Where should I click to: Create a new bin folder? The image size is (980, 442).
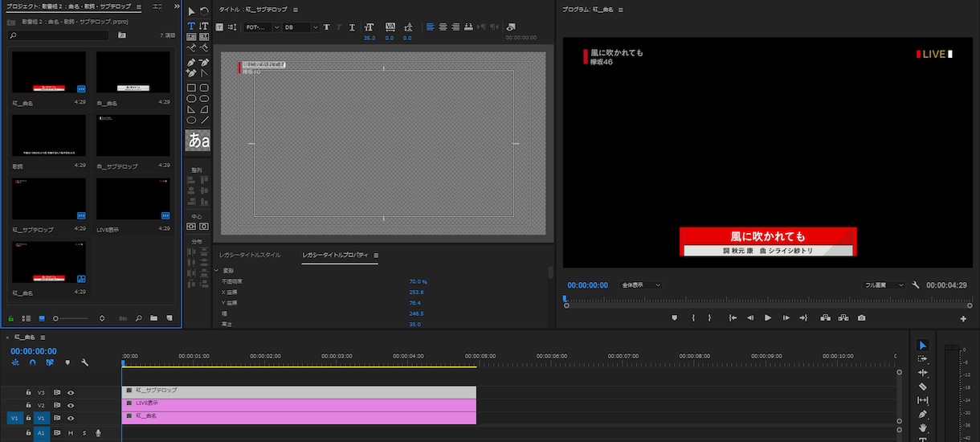coord(154,318)
